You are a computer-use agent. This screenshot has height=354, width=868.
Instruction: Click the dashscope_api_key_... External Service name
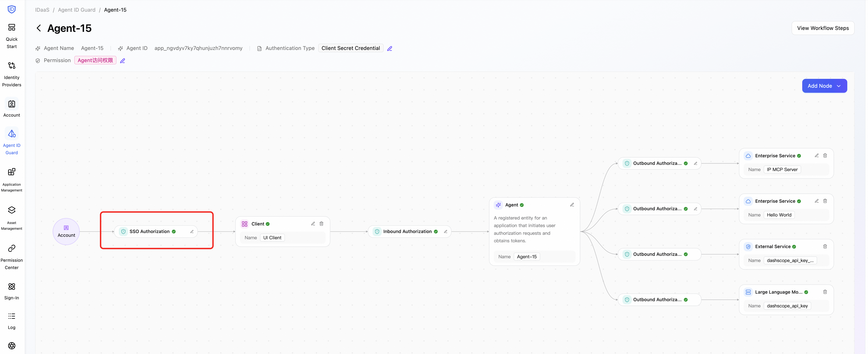pyautogui.click(x=790, y=261)
